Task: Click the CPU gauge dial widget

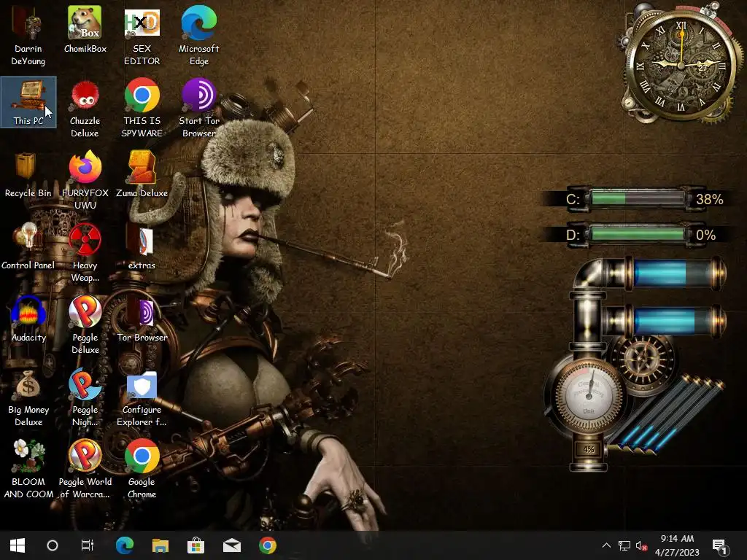Action: [x=589, y=397]
